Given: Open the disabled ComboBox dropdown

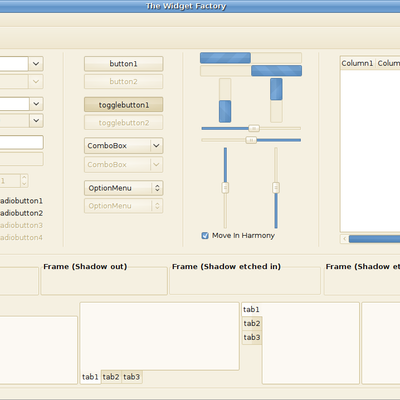Looking at the screenshot, I should (x=123, y=164).
